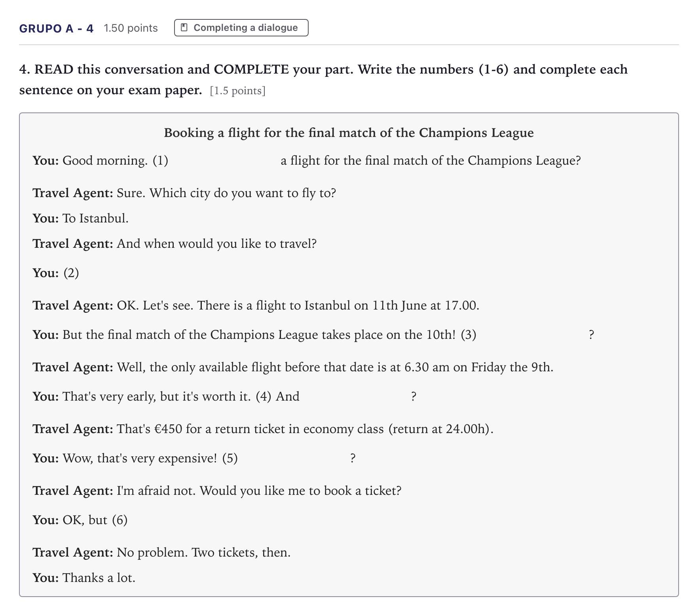Click the 1.50 points label
Image resolution: width=698 pixels, height=616 pixels.
coord(131,28)
